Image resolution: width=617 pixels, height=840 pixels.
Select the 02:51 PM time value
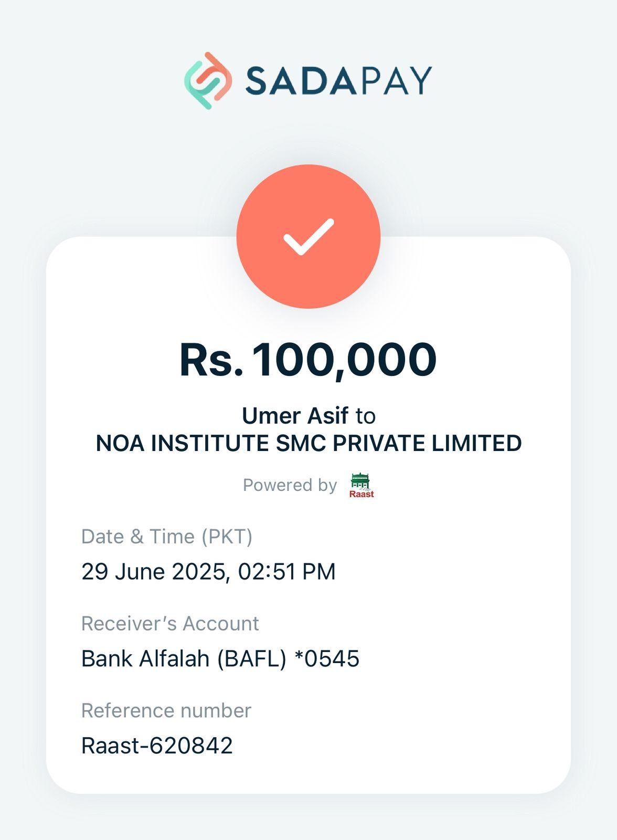286,571
